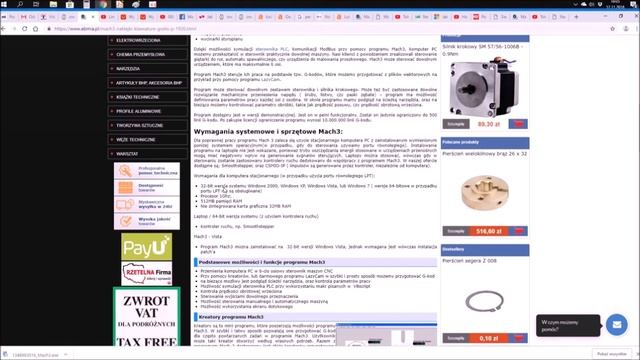Switch to the Gmail browser tab
640x360 pixels.
(x=28, y=17)
